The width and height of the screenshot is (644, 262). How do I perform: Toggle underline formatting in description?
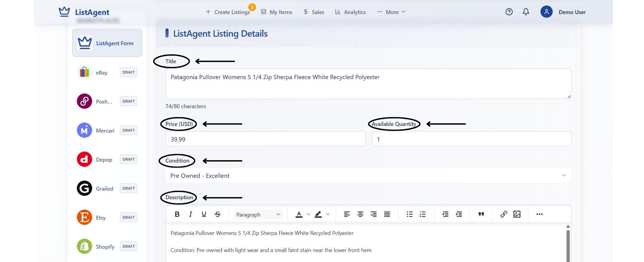coord(204,214)
